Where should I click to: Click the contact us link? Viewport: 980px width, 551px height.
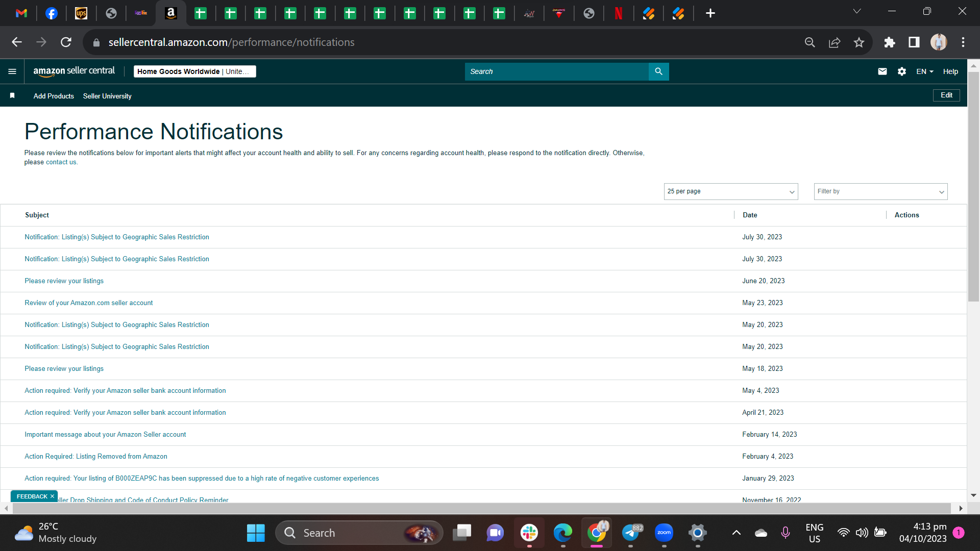pyautogui.click(x=61, y=162)
